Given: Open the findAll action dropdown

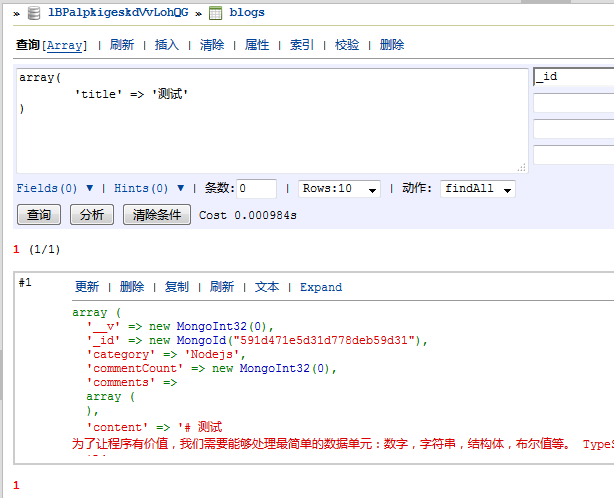Looking at the screenshot, I should [478, 188].
